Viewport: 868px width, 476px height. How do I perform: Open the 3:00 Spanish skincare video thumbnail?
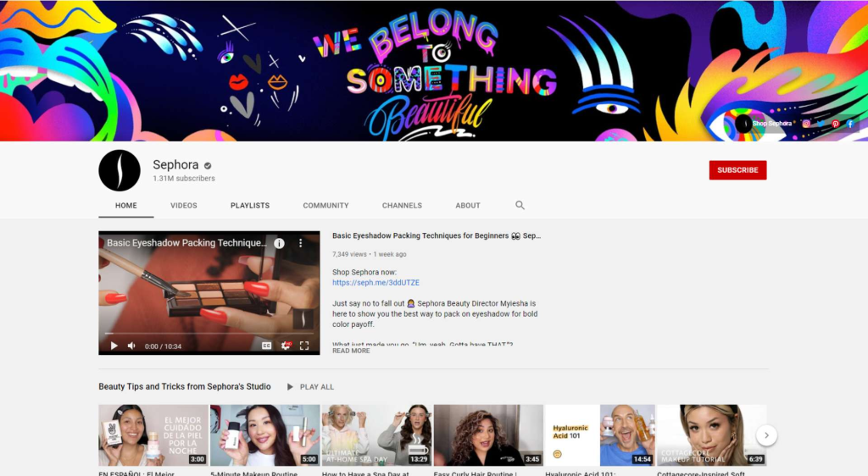[x=153, y=435]
